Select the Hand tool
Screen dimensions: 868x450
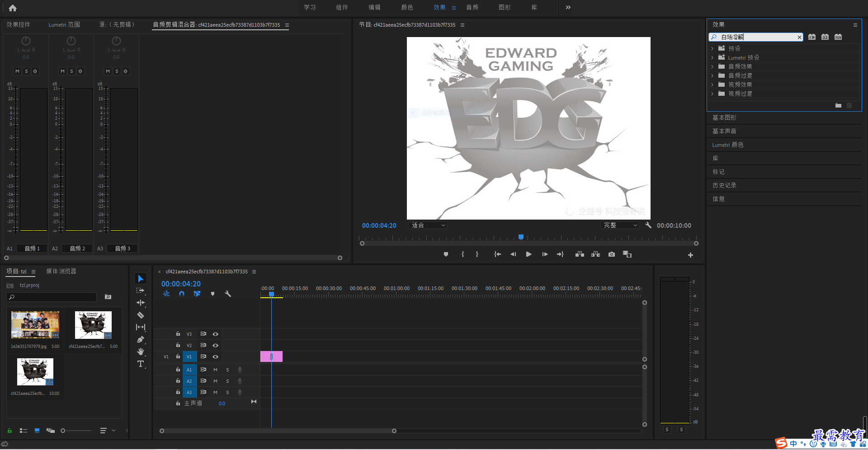point(141,352)
